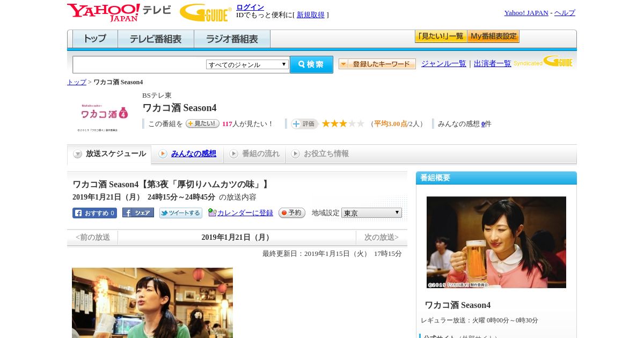Viewport: 644px width, 338px height.
Task: Open the Yahoo! JAPAN テレビ logo
Action: tap(119, 12)
